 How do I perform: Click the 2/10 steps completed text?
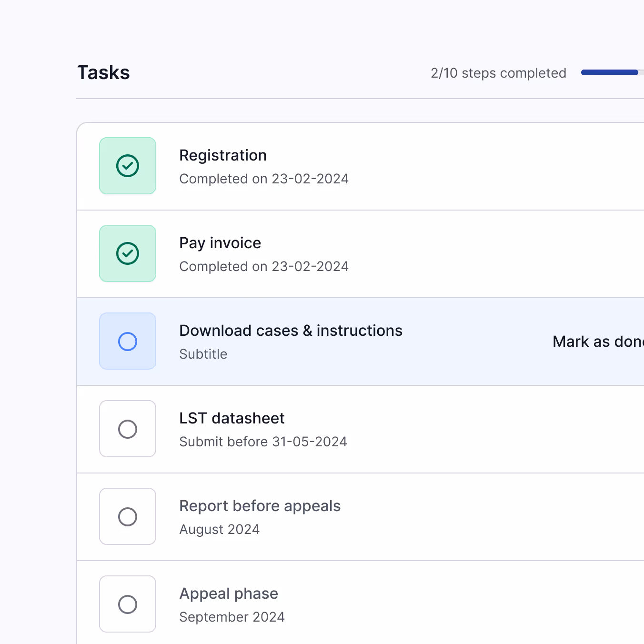tap(498, 73)
